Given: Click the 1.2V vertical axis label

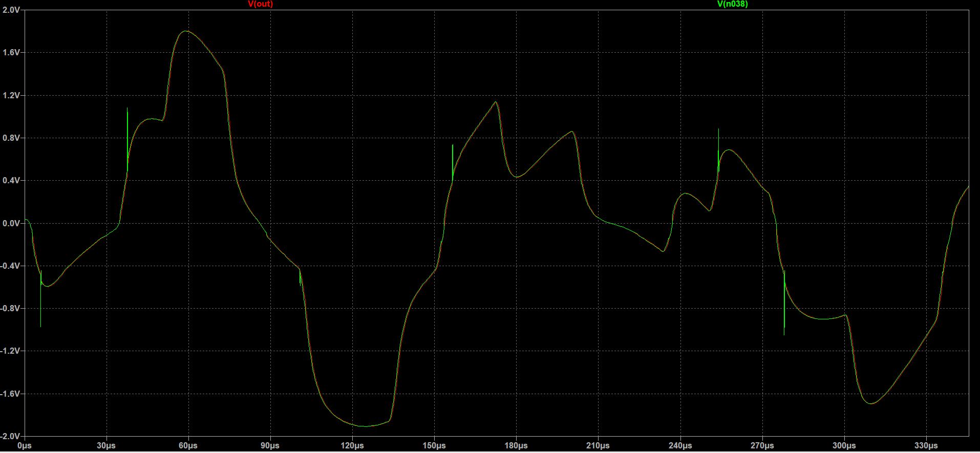Looking at the screenshot, I should click(x=12, y=96).
